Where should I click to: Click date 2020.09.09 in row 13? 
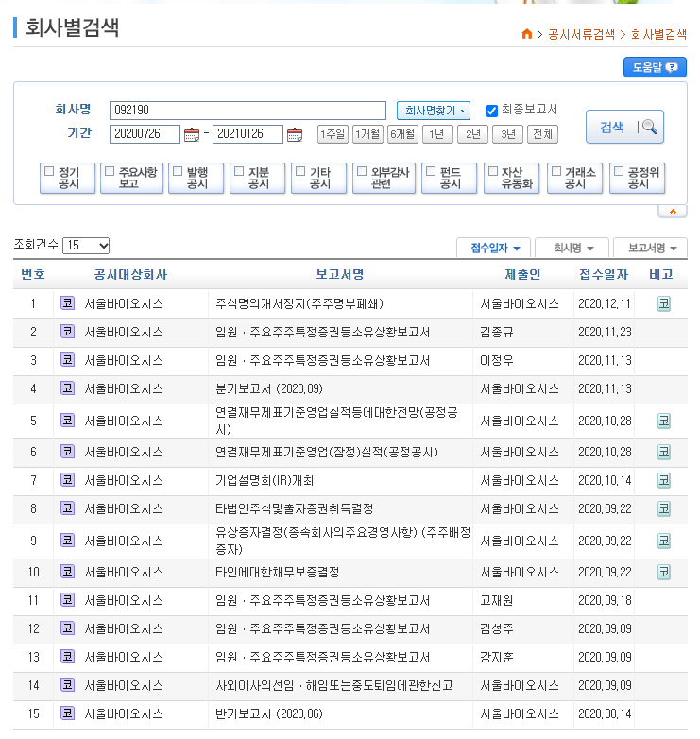click(x=605, y=657)
